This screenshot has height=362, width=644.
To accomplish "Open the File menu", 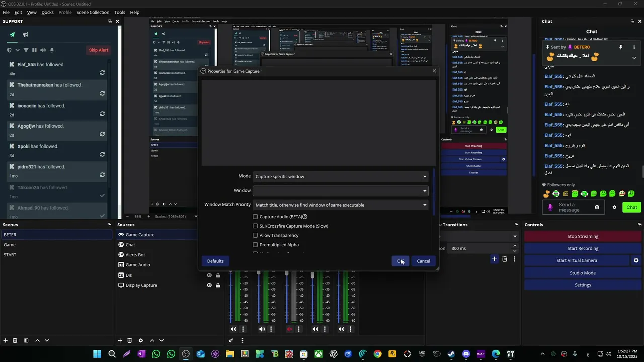I will [6, 12].
